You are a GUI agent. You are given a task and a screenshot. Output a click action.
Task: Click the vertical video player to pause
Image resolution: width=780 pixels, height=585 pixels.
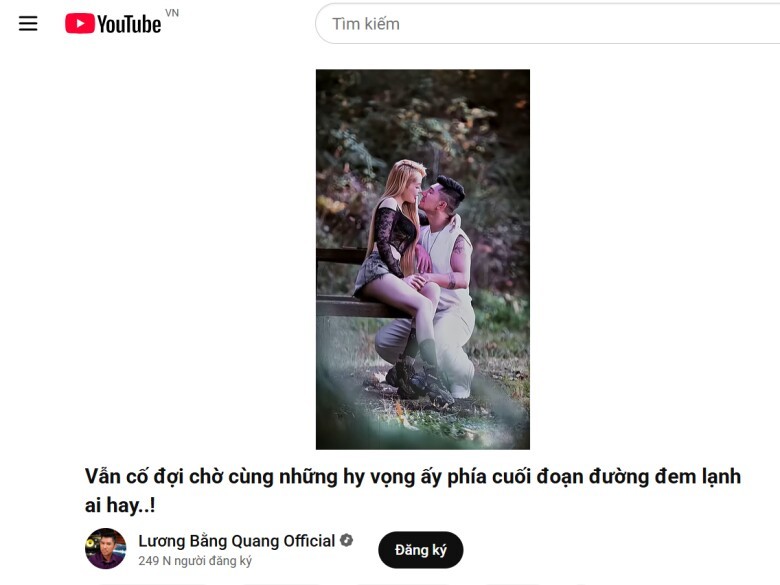pos(423,259)
